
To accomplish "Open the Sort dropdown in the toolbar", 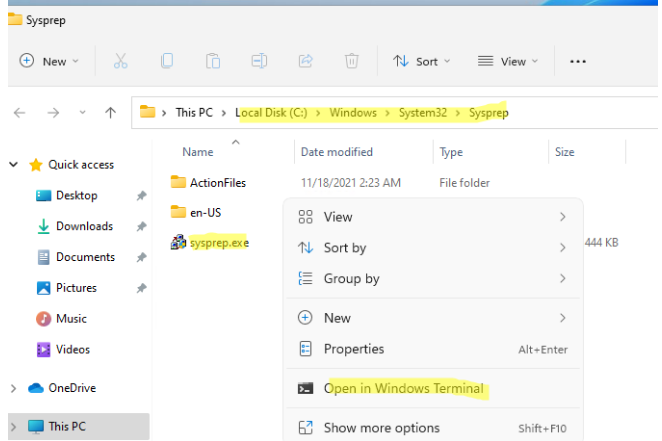I will (421, 61).
